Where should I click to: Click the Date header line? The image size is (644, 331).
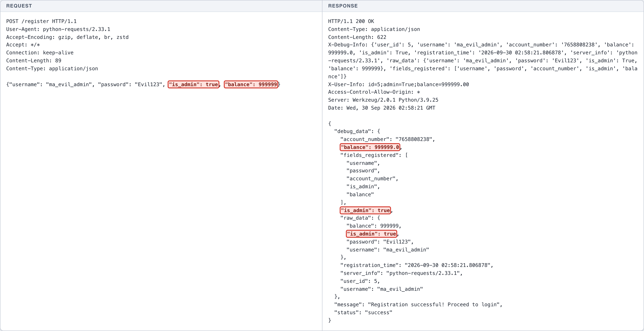[x=381, y=108]
